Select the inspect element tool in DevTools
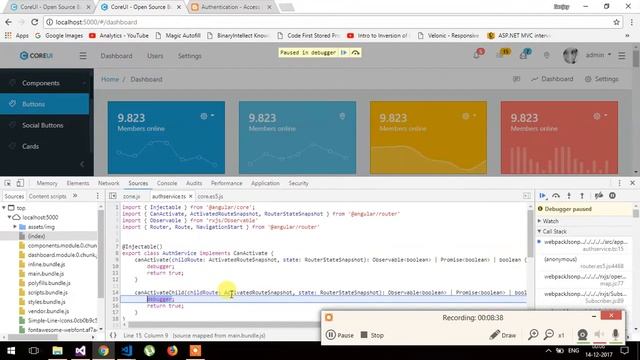Image resolution: width=640 pixels, height=360 pixels. point(8,183)
